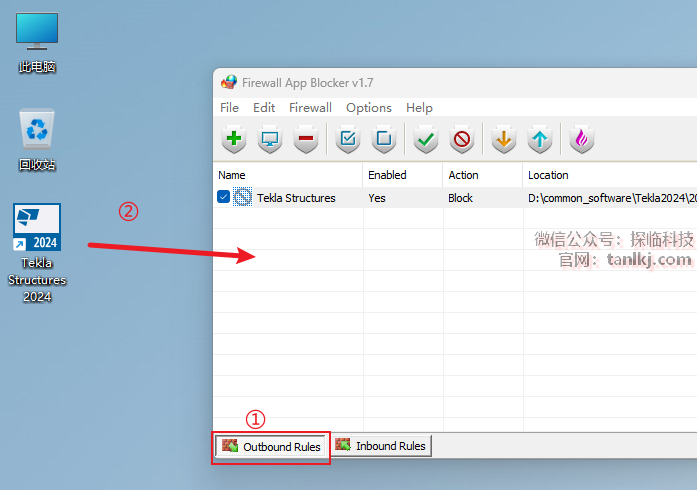Click the red minus Delete icon
Image resolution: width=697 pixels, height=490 pixels.
pos(306,139)
